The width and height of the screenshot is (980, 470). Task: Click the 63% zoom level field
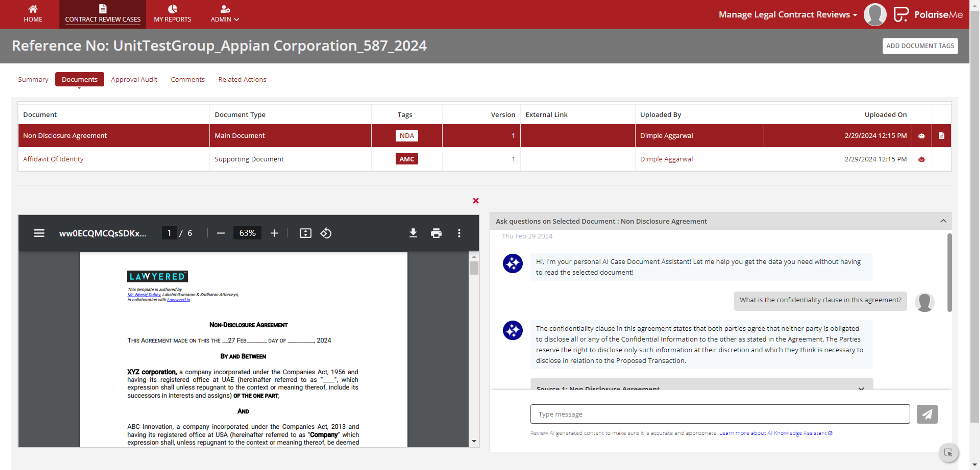(247, 233)
